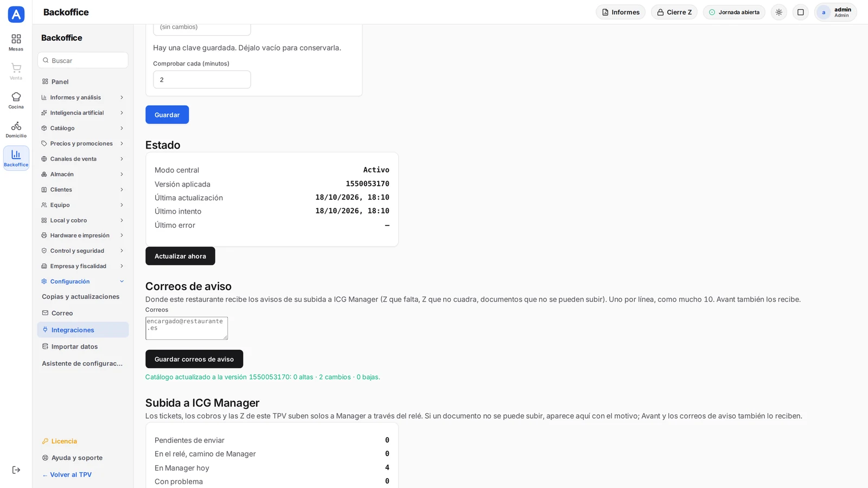Click the logout icon at bottom left

point(16,470)
